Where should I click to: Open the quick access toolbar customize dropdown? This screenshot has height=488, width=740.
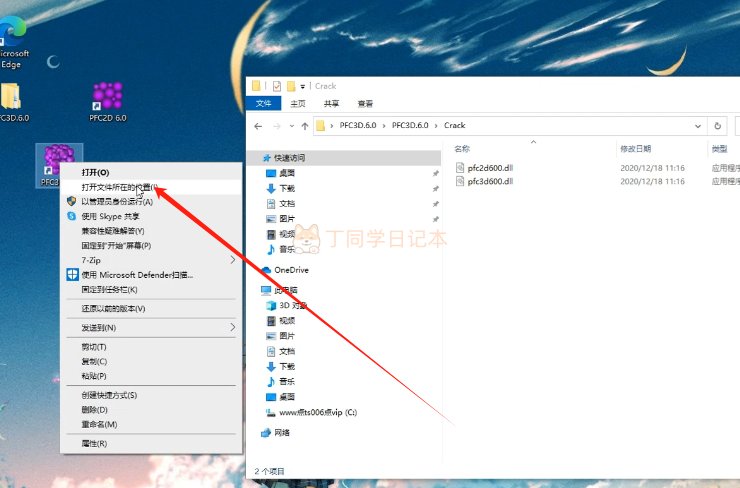[303, 86]
